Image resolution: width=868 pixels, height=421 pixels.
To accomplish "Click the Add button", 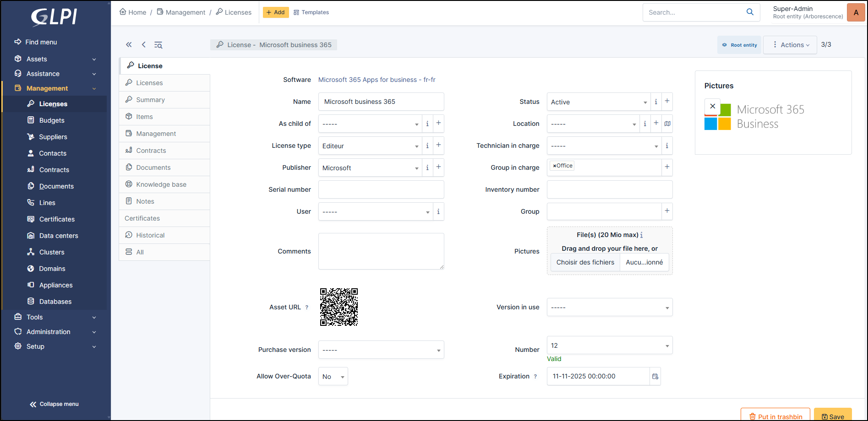I will tap(276, 12).
